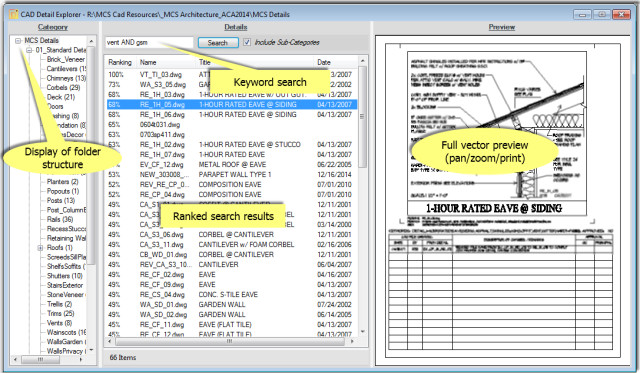Toggle the Include Sub-Categories checkbox
The height and width of the screenshot is (373, 640).
click(247, 42)
